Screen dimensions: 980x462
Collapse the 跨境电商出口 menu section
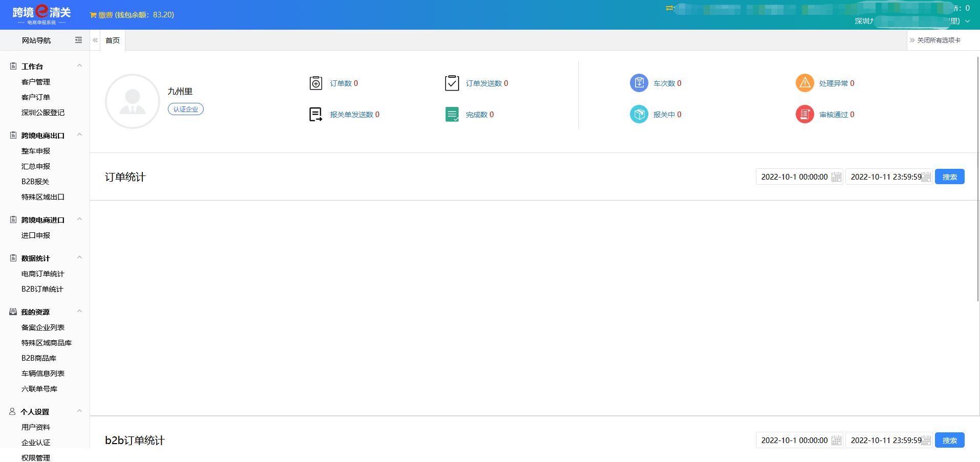pos(79,135)
